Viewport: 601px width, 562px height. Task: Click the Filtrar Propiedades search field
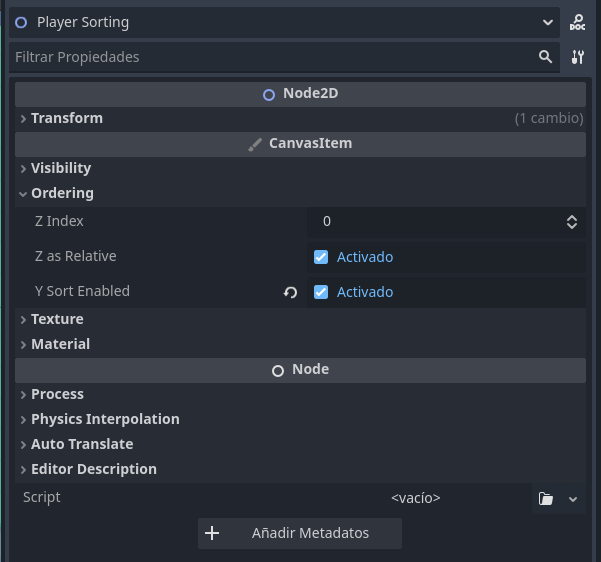coord(270,57)
